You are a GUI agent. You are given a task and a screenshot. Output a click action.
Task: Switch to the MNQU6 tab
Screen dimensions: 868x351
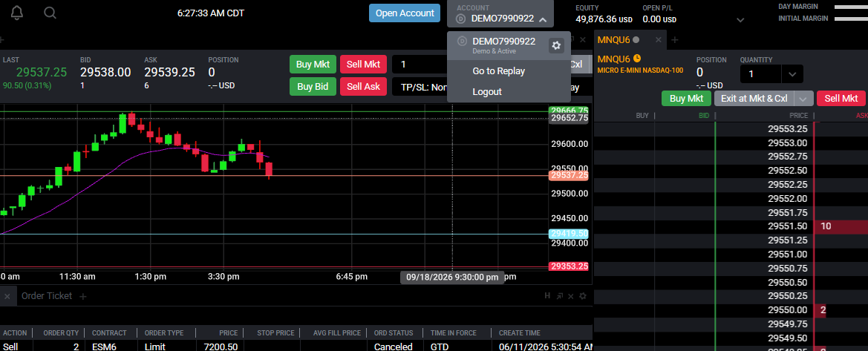click(x=614, y=40)
